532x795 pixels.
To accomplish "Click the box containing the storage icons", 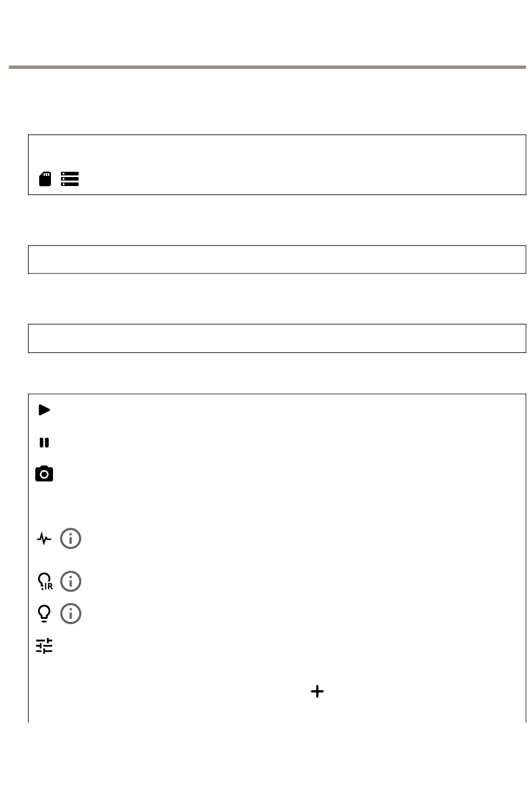I will [x=277, y=165].
